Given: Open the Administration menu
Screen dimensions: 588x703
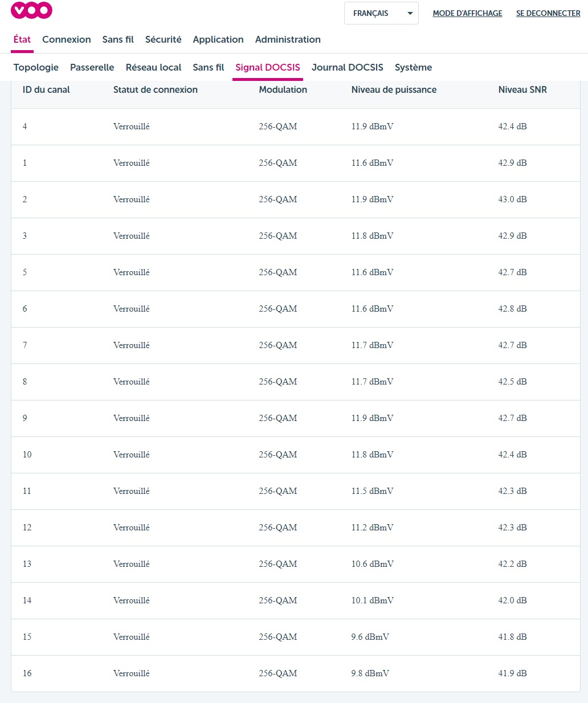Looking at the screenshot, I should 288,39.
